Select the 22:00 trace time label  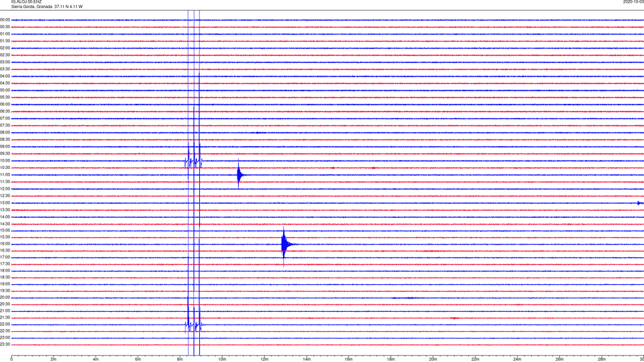click(5, 324)
